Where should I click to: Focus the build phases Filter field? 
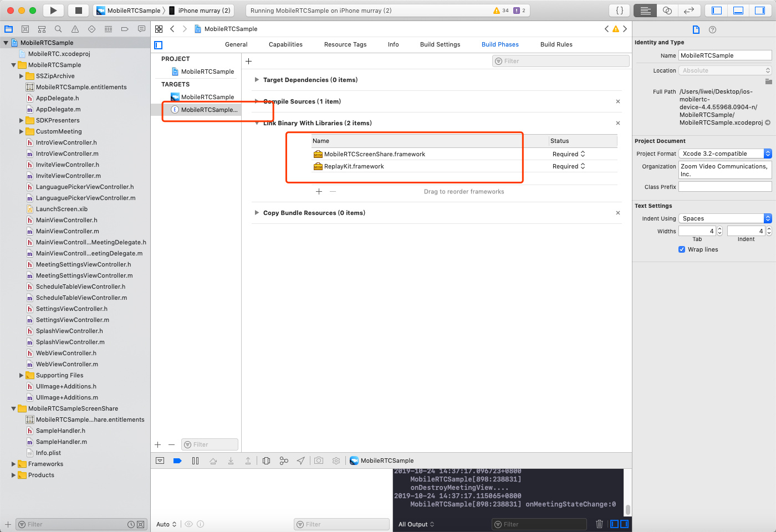tap(561, 61)
